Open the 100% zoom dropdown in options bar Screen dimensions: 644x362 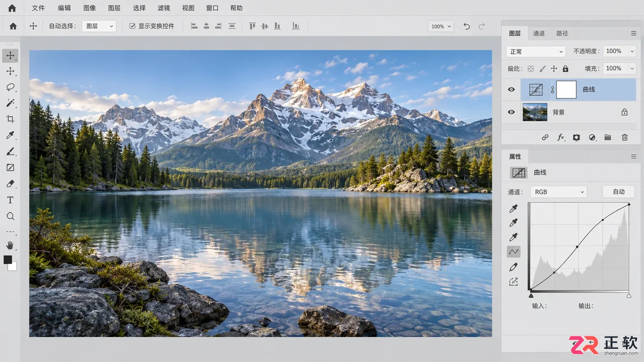coord(441,26)
